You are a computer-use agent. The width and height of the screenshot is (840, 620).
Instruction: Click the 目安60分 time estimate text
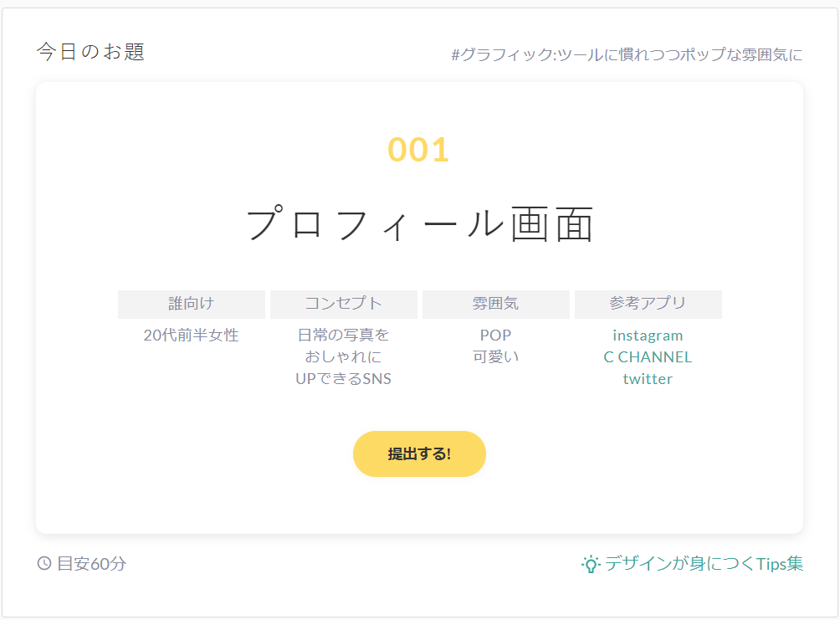[91, 564]
